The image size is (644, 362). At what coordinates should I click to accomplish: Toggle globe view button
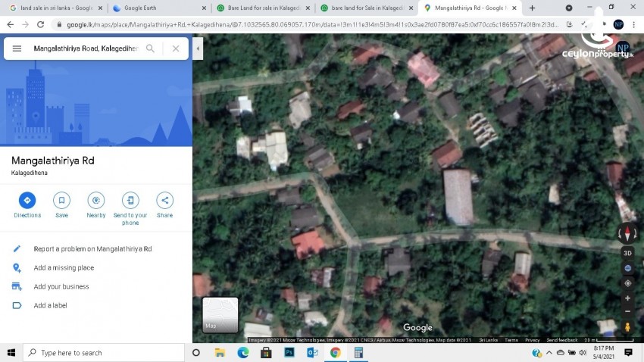tap(627, 268)
